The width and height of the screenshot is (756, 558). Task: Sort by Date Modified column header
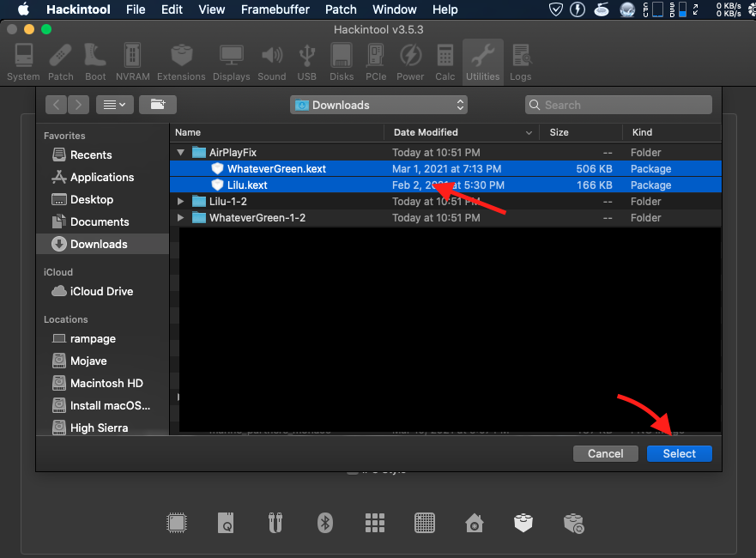coord(461,132)
